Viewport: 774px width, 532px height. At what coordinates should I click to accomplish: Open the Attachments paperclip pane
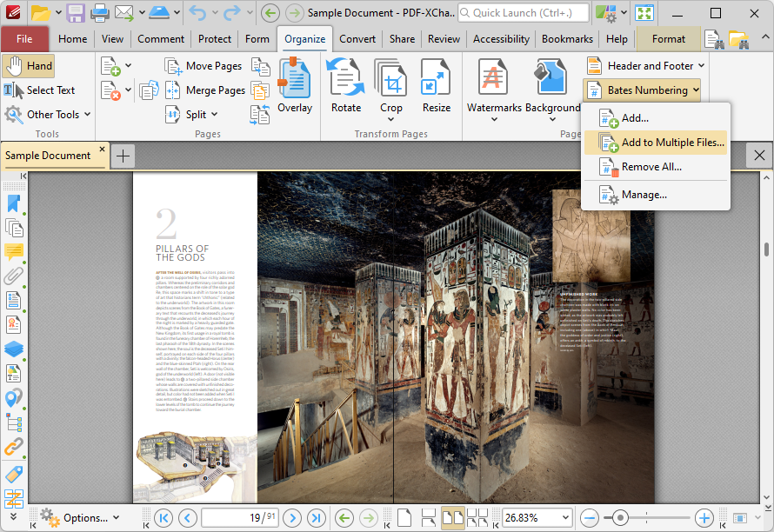pos(14,276)
